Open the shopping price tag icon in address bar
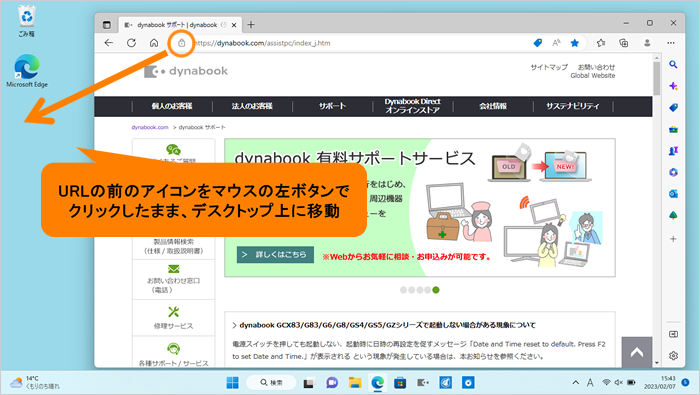Image resolution: width=700 pixels, height=395 pixels. click(538, 43)
